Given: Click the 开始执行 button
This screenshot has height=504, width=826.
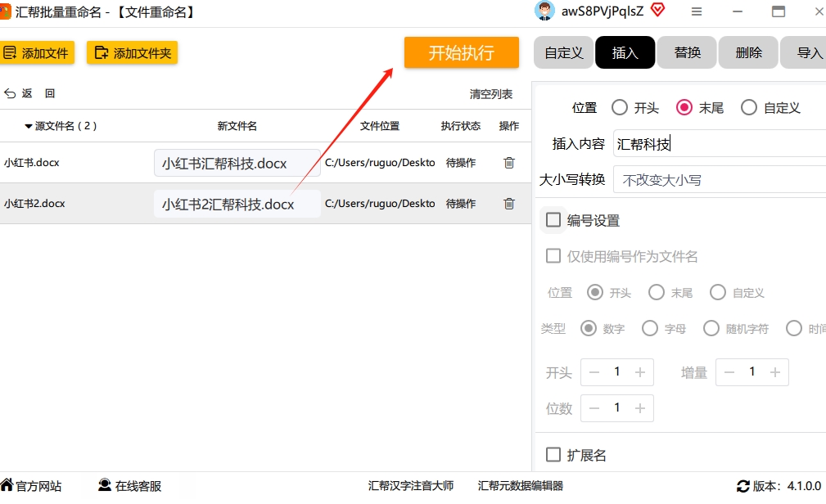Looking at the screenshot, I should click(x=462, y=52).
